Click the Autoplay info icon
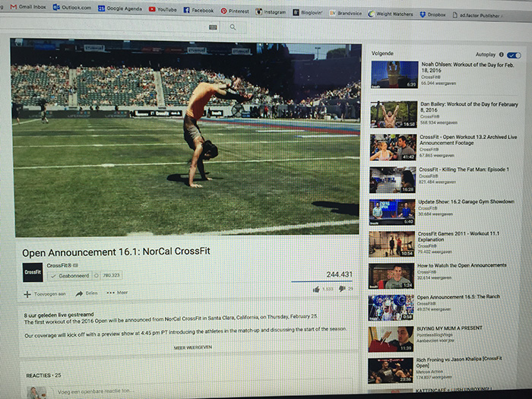 click(501, 54)
